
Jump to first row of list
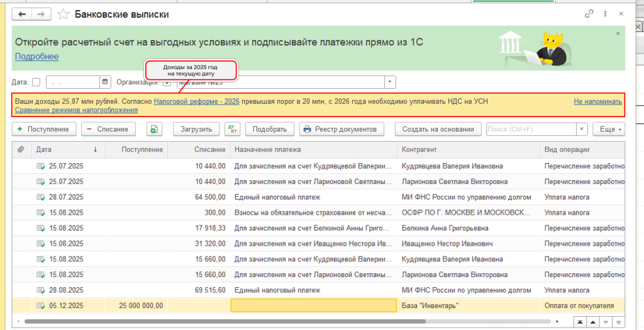(579, 322)
